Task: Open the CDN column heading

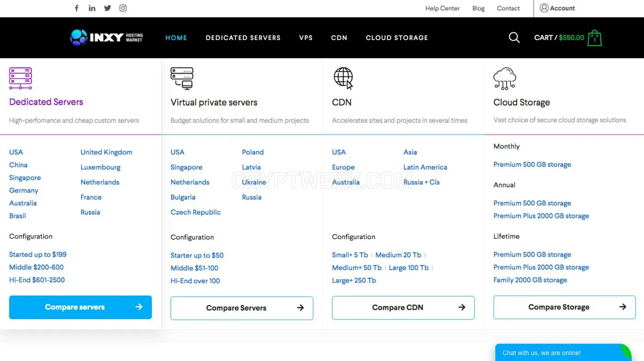Action: pos(342,103)
